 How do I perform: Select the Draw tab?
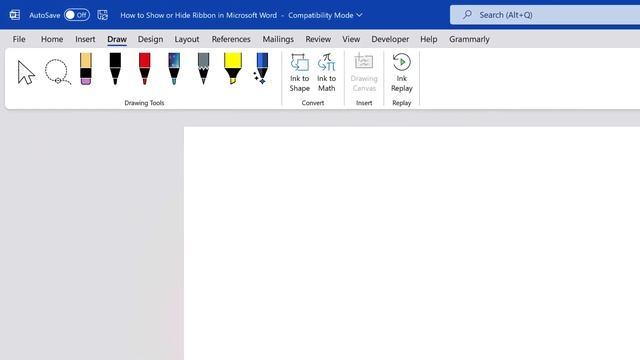coord(117,39)
